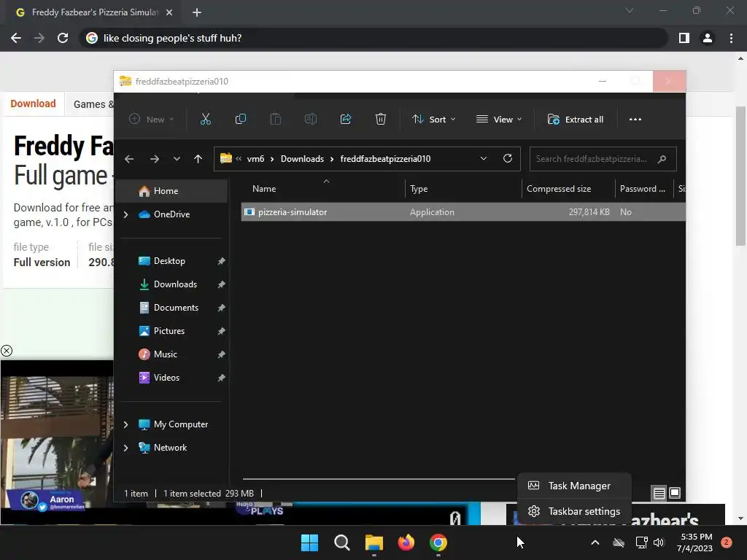Click the Share icon in Explorer toolbar

[345, 119]
